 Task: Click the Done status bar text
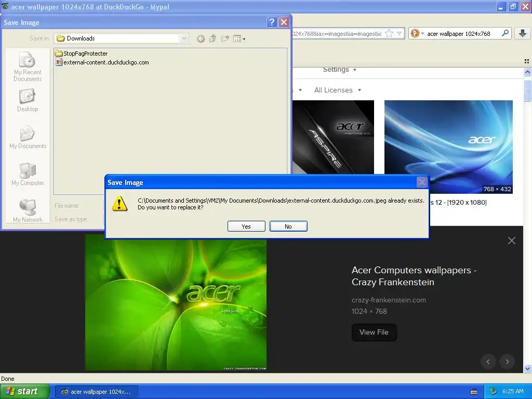[7, 379]
